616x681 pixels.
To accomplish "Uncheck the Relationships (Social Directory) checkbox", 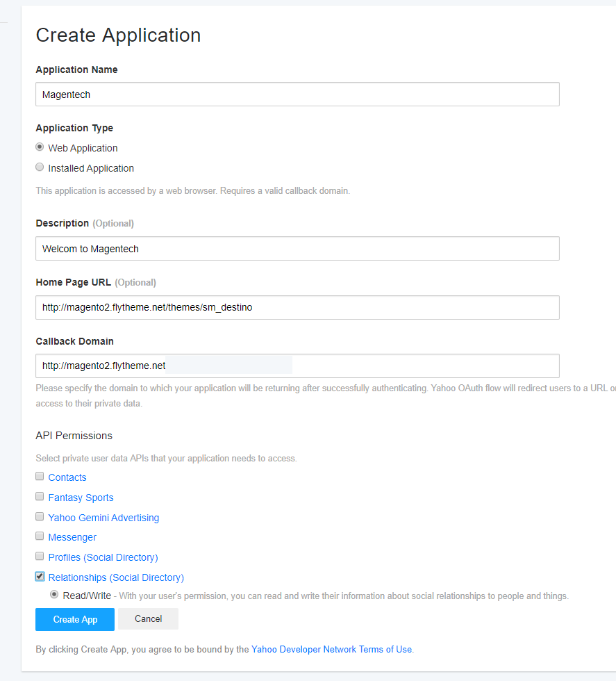I will coord(40,576).
